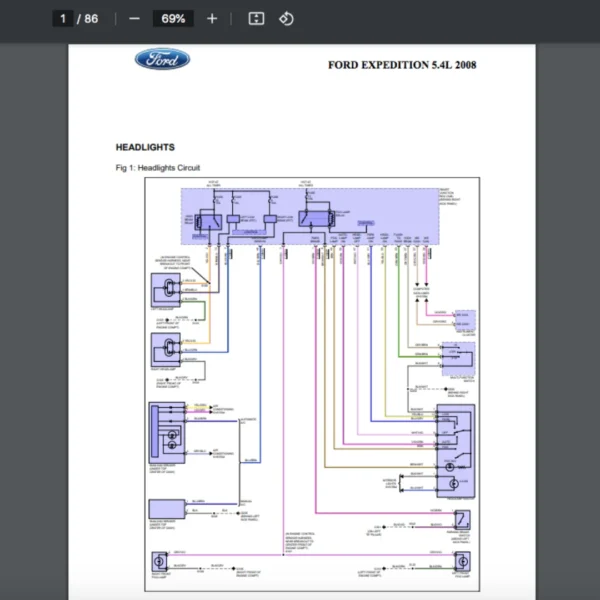This screenshot has width=600, height=600.
Task: Click the Ford oval logo
Action: 162,59
